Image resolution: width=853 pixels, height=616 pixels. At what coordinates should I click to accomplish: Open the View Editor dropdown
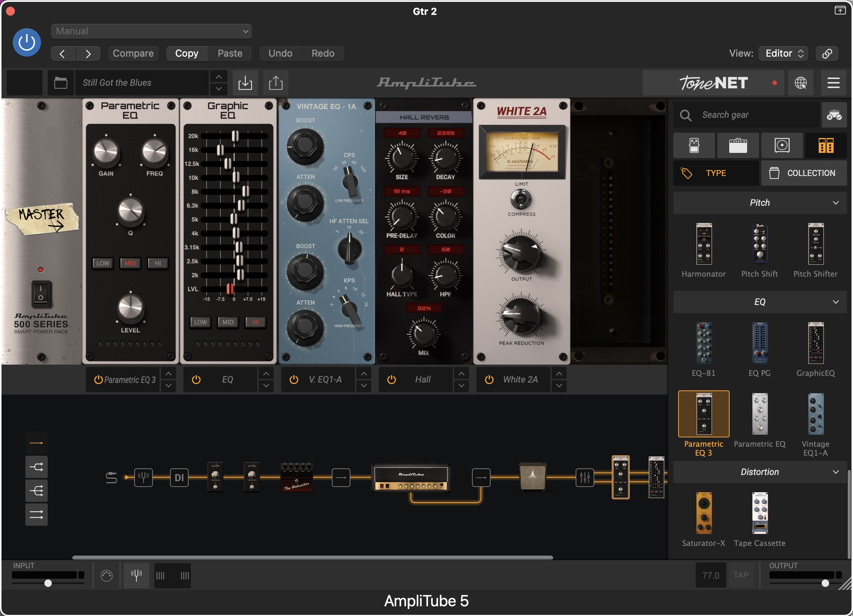783,53
